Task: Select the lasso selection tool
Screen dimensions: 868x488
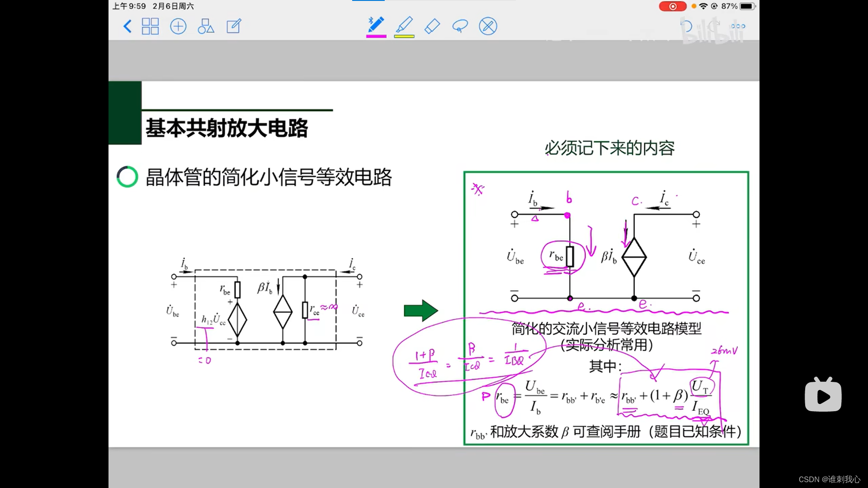Action: 460,26
